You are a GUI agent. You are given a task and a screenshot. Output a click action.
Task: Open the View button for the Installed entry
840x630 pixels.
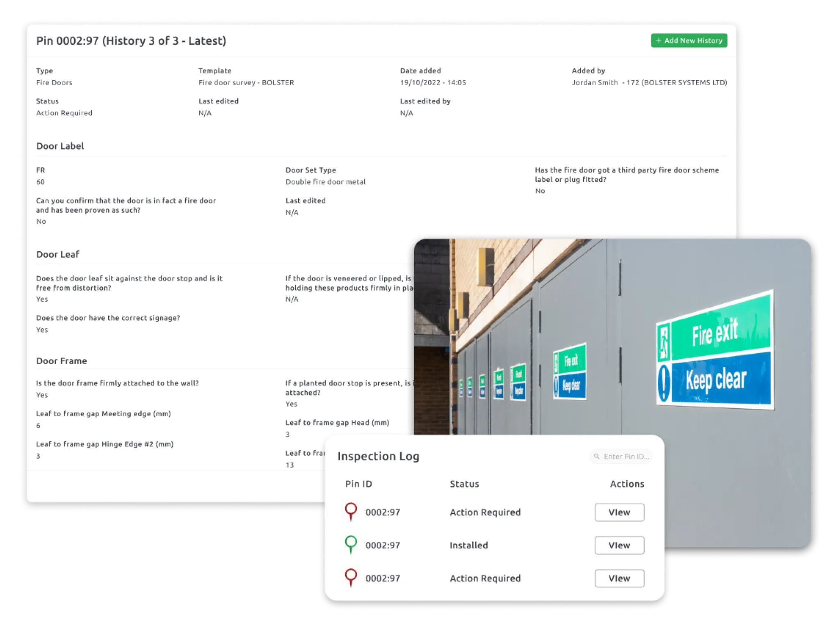tap(619, 546)
